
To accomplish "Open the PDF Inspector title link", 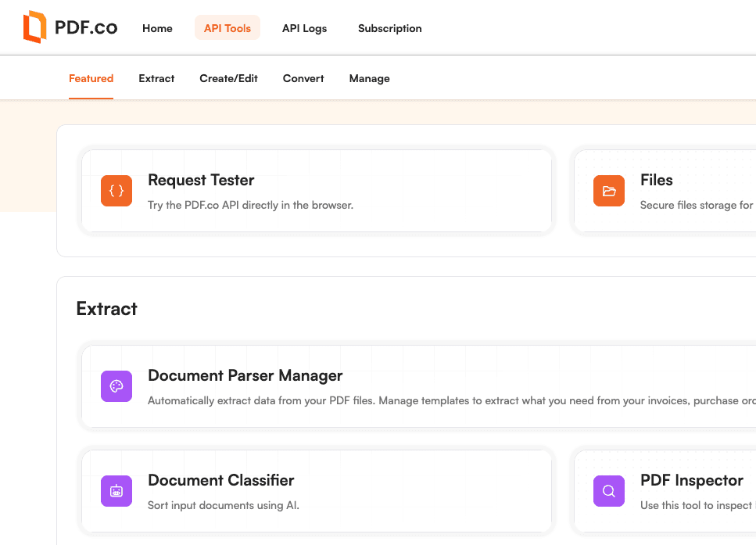I will tap(691, 480).
